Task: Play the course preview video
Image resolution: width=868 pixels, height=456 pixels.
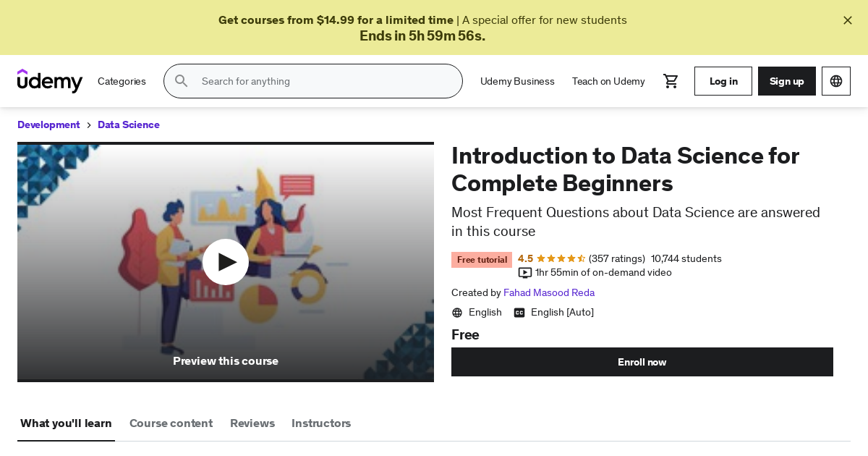Action: click(x=226, y=262)
